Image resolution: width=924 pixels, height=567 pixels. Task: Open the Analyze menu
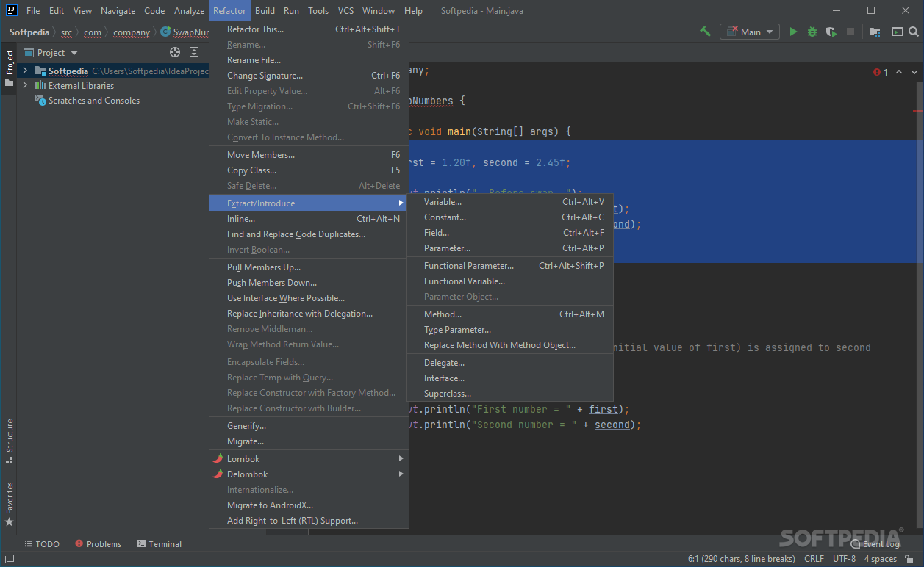[189, 10]
